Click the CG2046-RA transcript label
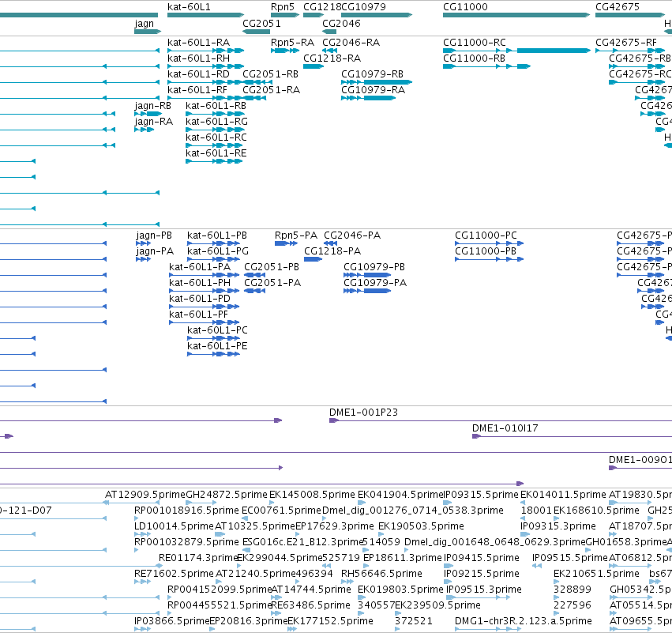 351,43
